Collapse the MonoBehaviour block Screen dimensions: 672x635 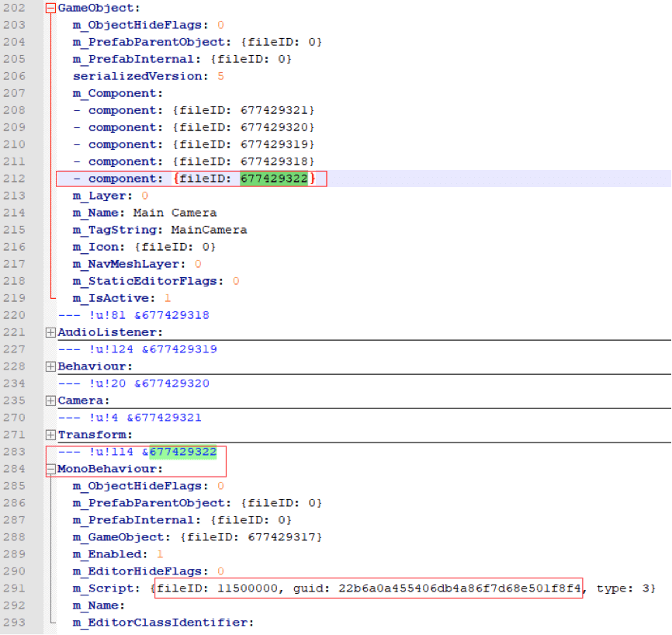50,468
